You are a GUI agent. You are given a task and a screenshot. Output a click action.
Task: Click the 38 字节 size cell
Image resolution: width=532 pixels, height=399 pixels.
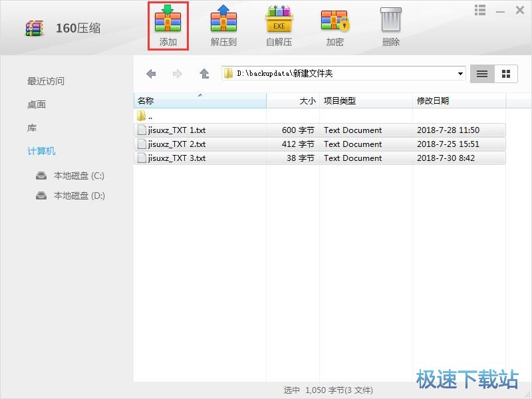[301, 158]
